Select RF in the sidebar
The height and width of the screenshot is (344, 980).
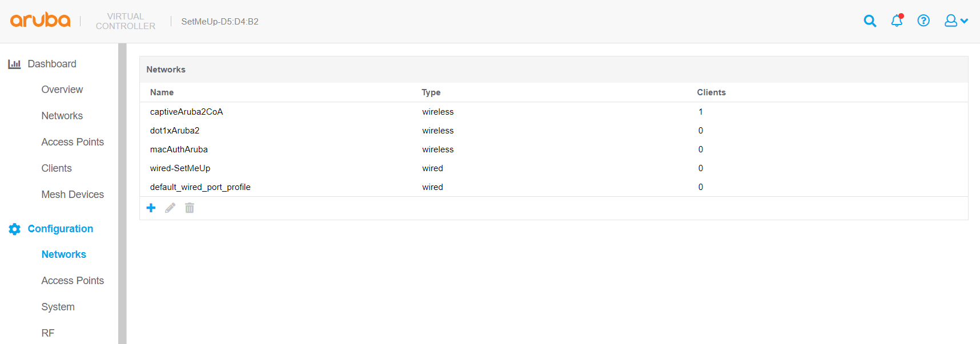pos(48,333)
